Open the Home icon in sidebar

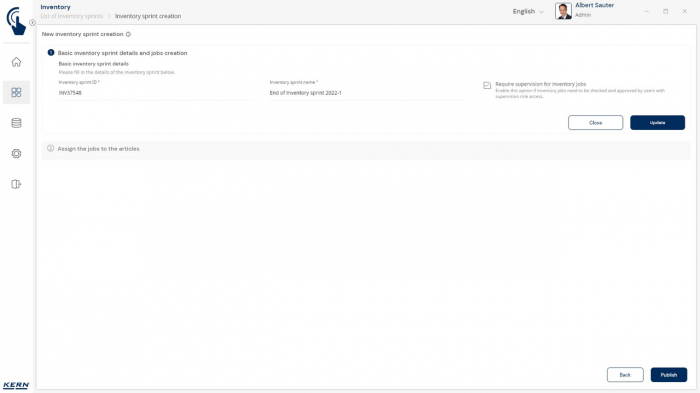tap(16, 62)
